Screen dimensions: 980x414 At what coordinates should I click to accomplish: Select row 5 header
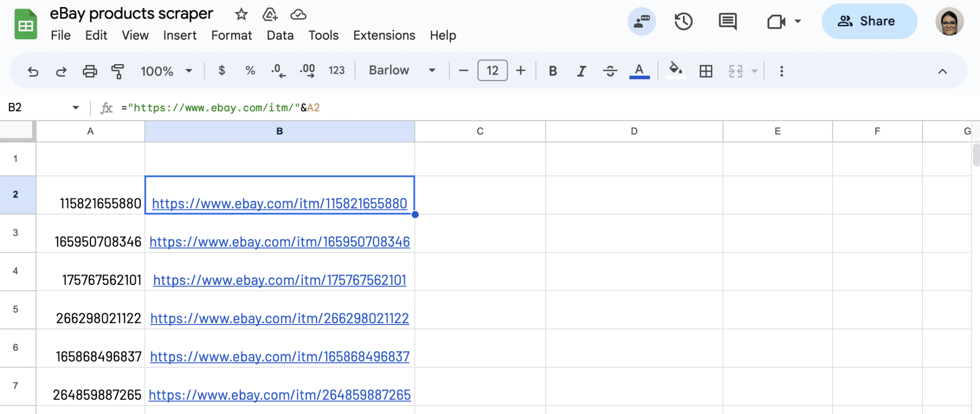pyautogui.click(x=18, y=309)
